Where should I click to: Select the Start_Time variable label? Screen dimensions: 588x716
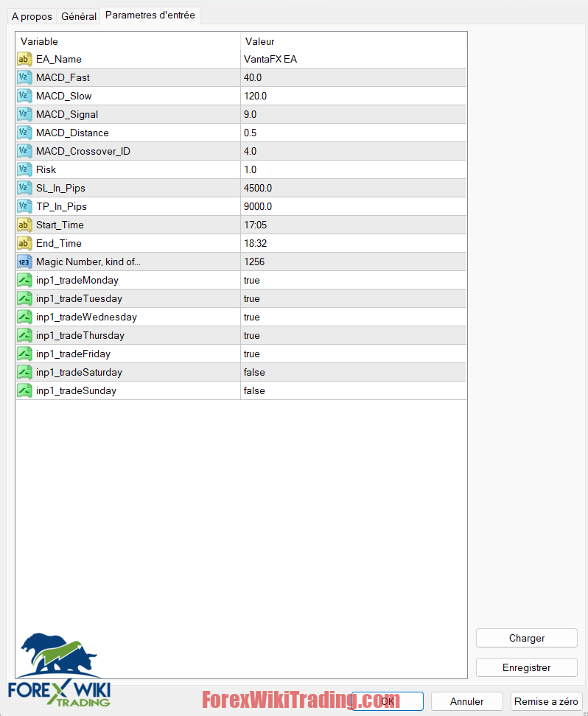click(x=60, y=225)
